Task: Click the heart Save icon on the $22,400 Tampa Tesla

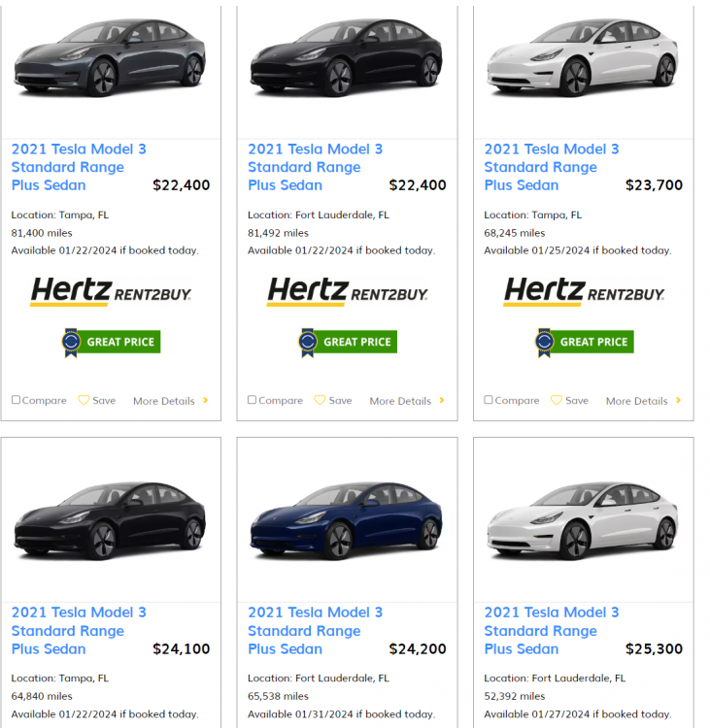Action: click(x=84, y=400)
